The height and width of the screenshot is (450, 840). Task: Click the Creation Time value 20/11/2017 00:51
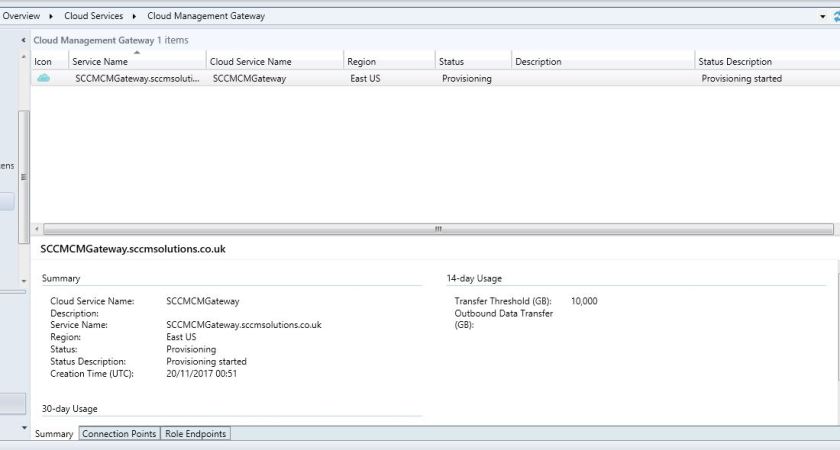(201, 374)
